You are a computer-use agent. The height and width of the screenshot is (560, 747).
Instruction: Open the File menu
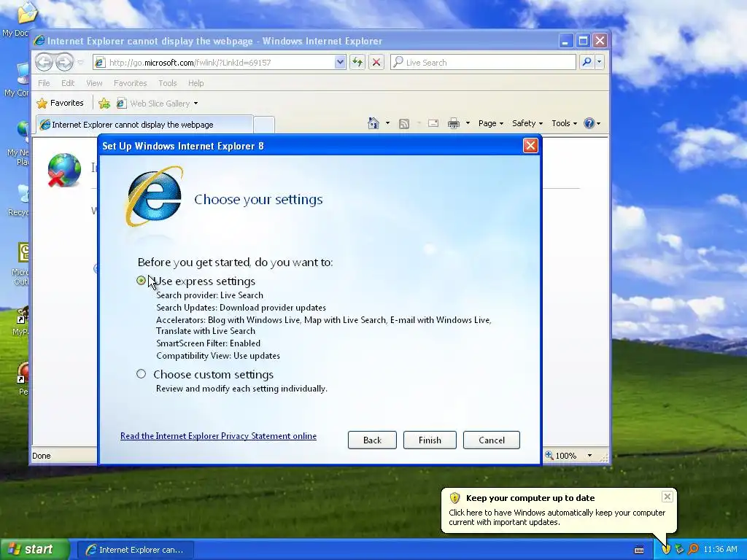(x=44, y=83)
